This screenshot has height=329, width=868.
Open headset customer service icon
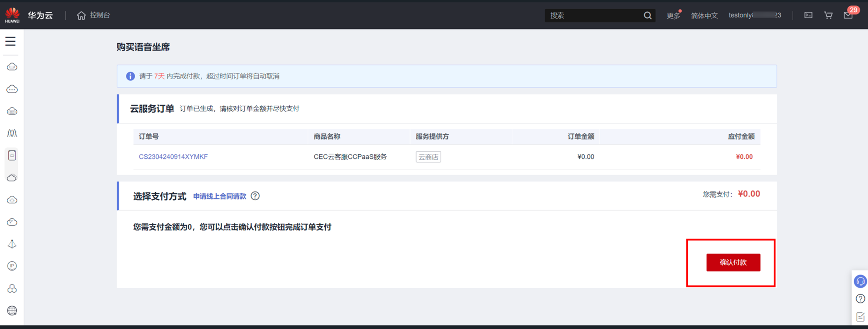(x=860, y=281)
